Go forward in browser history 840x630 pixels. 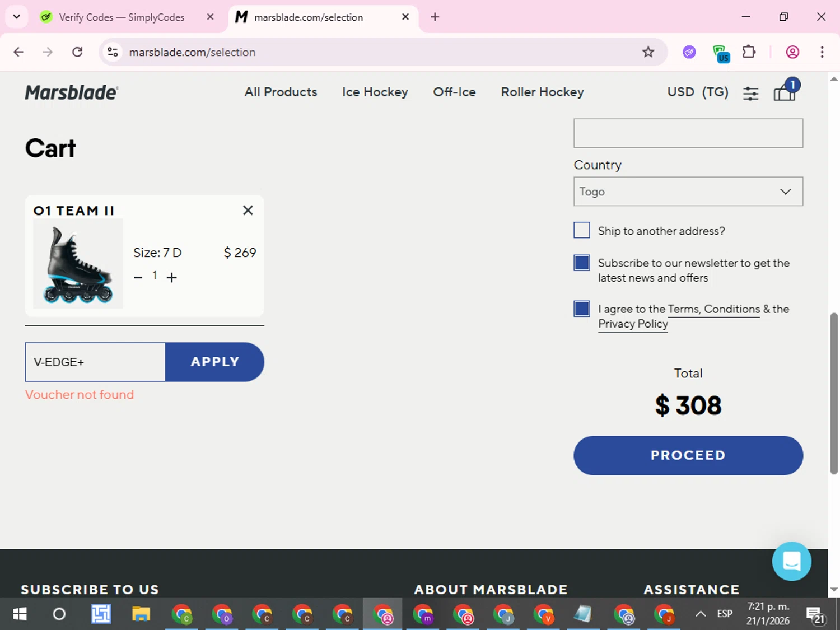[x=48, y=52]
